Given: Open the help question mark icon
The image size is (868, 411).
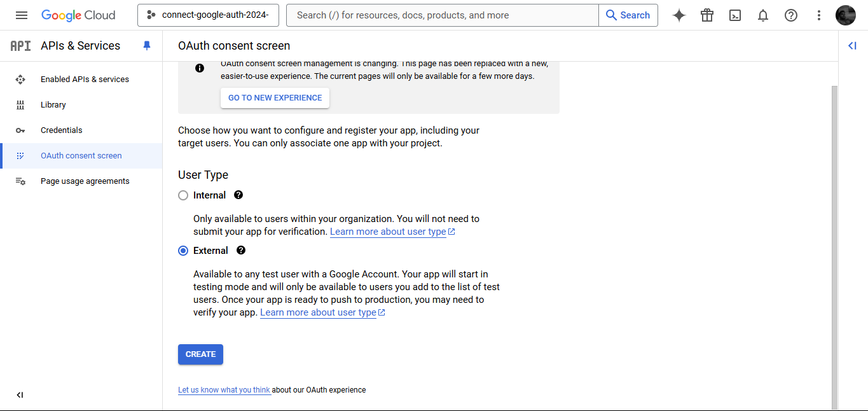Looking at the screenshot, I should point(790,15).
